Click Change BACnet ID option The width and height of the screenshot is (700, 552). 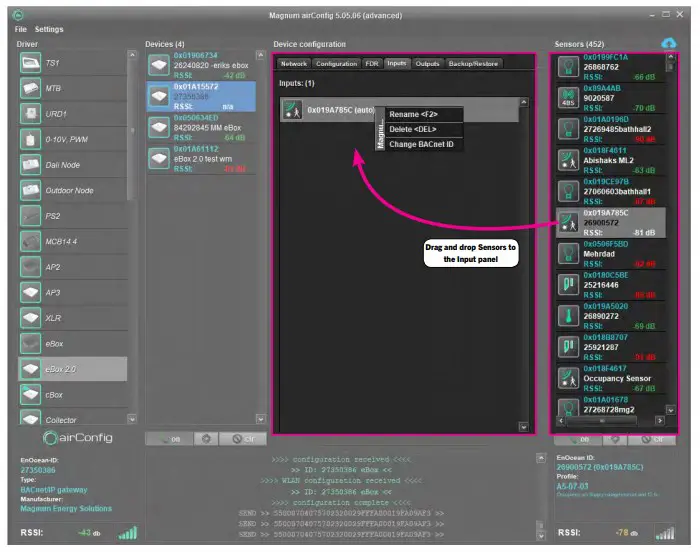[421, 144]
